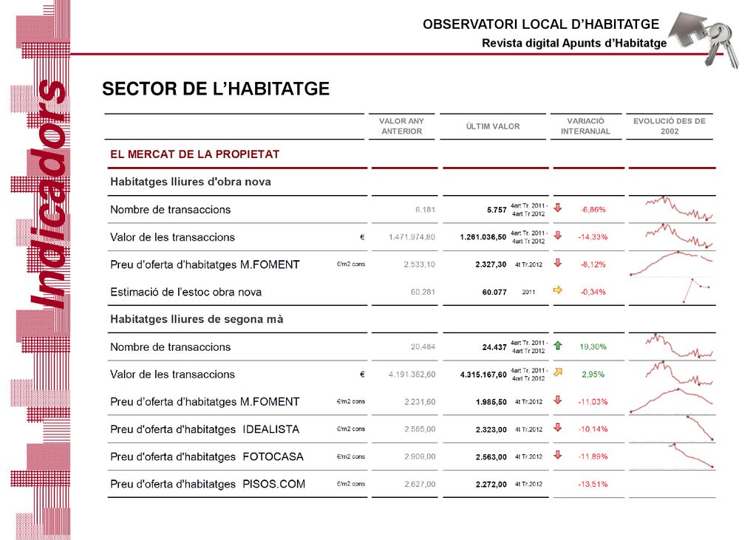Click the 'EVOLUCIÓ DES DE 2002' column header
Screen dimensions: 756x540
[670, 126]
